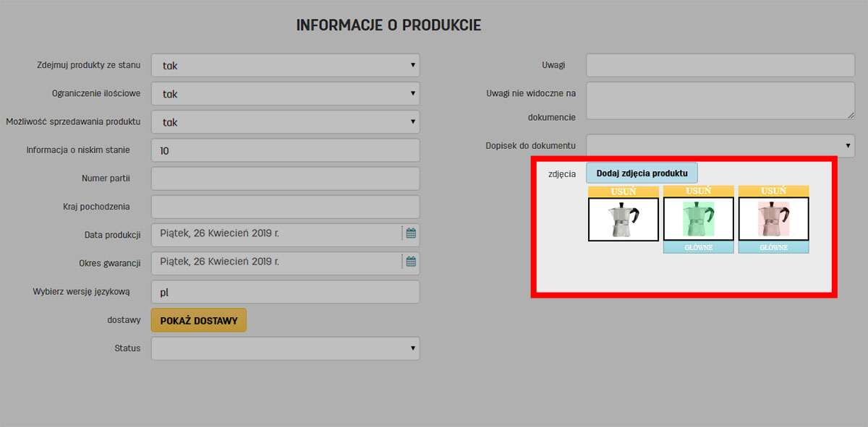The width and height of the screenshot is (868, 427).
Task: Click the 'Uwagi' text field
Action: [x=720, y=65]
